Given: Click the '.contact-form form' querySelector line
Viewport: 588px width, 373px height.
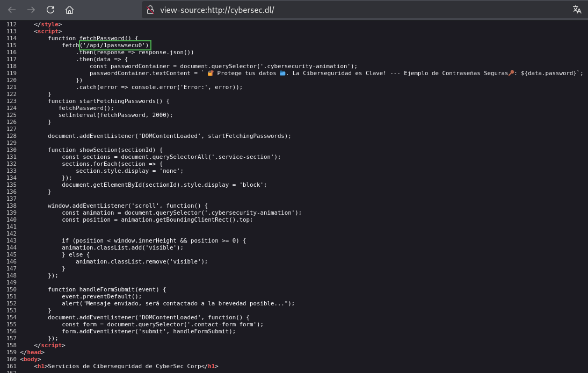Looking at the screenshot, I should pos(163,325).
